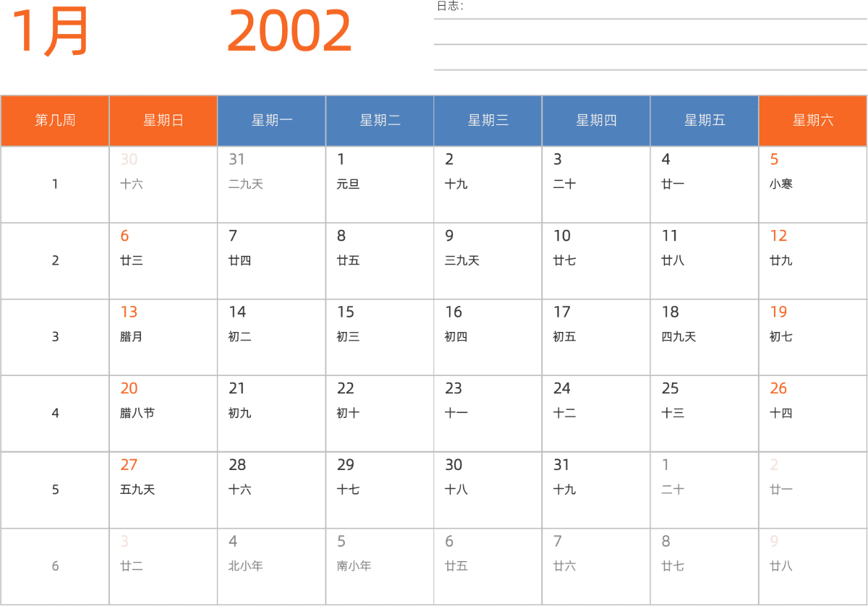This screenshot has width=868, height=606.
Task: Click the 日志: journal label
Action: pos(450,7)
